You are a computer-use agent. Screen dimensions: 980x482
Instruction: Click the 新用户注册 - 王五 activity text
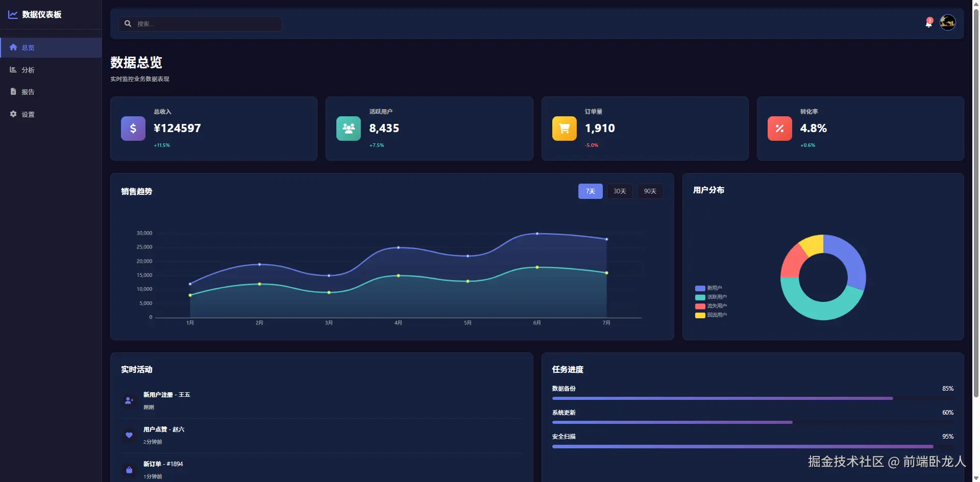(167, 395)
